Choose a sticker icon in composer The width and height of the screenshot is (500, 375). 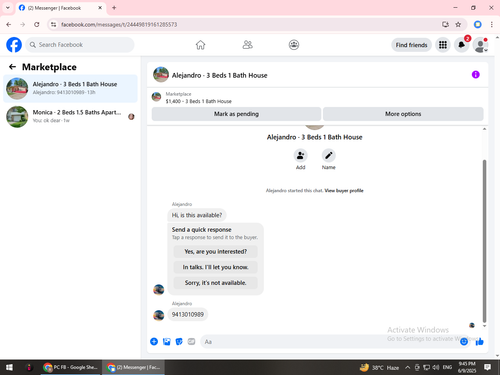[179, 341]
